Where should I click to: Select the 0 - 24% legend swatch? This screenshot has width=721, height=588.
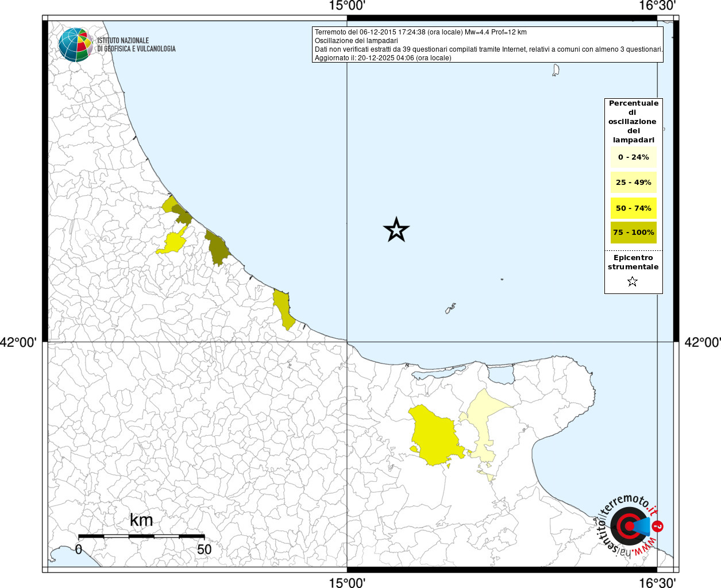[x=633, y=157]
